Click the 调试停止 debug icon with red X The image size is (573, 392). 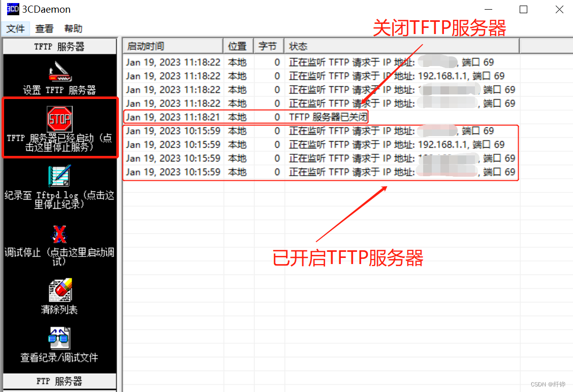click(x=59, y=234)
